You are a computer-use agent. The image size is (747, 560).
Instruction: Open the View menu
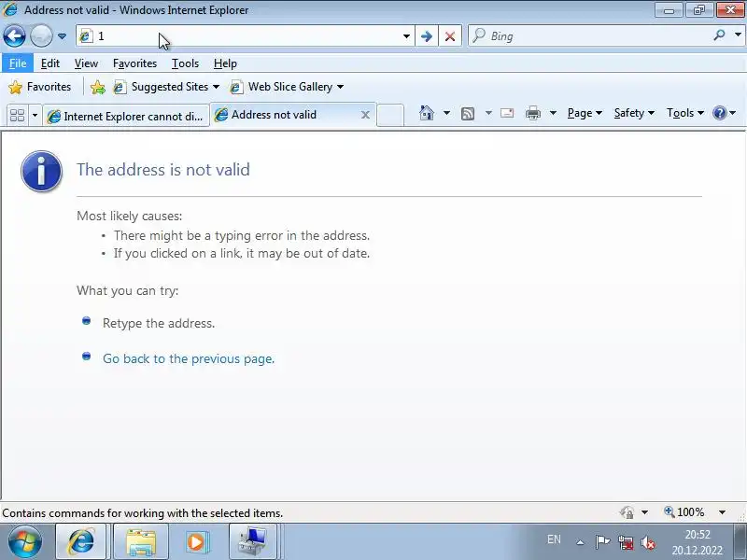point(86,63)
